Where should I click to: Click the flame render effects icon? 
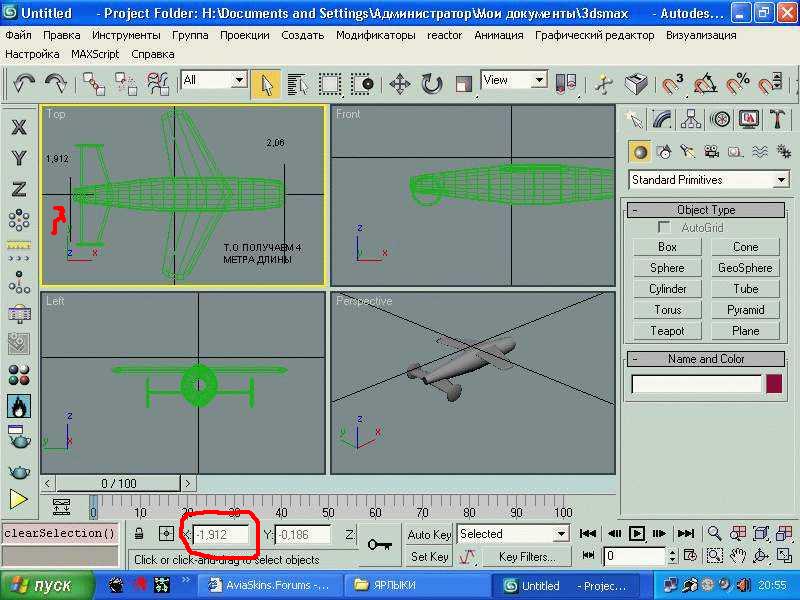[19, 406]
